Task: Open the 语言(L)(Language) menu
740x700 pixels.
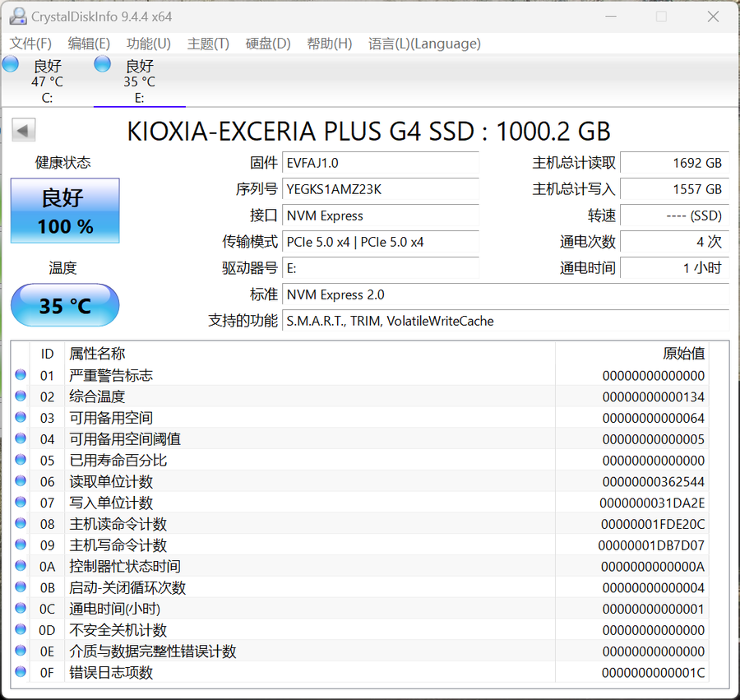Action: (425, 44)
